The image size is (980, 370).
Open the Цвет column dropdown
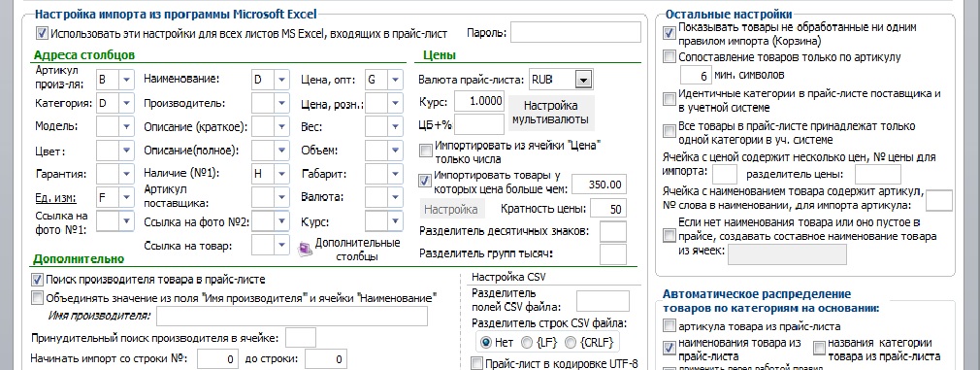coord(127,151)
